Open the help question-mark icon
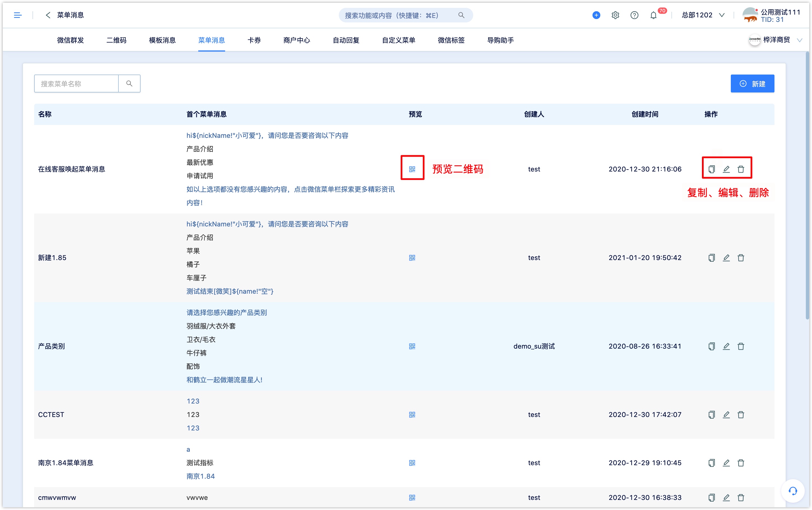This screenshot has height=510, width=812. click(634, 15)
